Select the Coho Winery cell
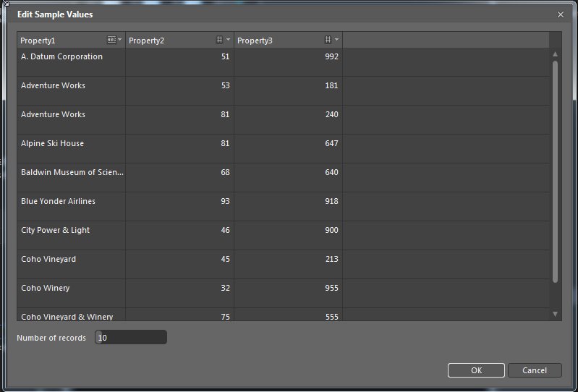578x392 pixels. tap(71, 293)
